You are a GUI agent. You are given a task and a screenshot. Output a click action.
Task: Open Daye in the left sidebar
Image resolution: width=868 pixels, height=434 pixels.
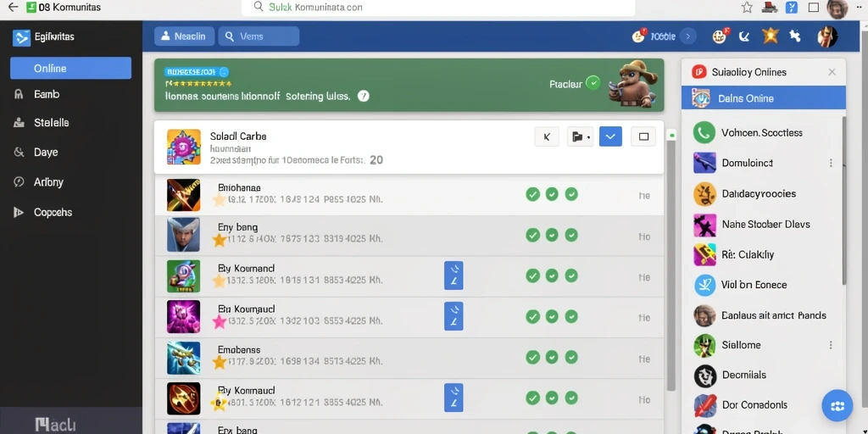(46, 153)
